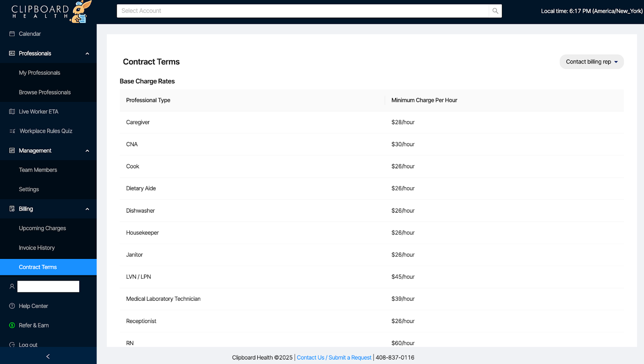Open Workplace Rules Quiz
Viewport: 644px width, 364px height.
(x=46, y=131)
